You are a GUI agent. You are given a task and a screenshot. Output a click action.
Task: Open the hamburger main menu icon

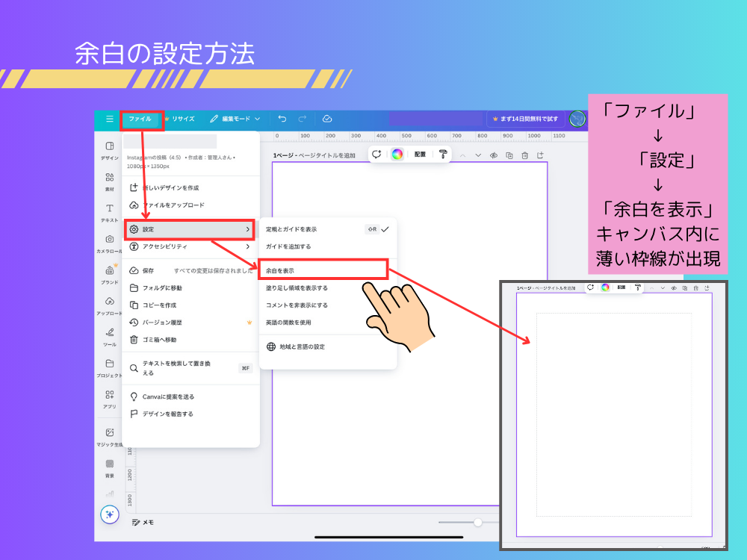[x=110, y=119]
